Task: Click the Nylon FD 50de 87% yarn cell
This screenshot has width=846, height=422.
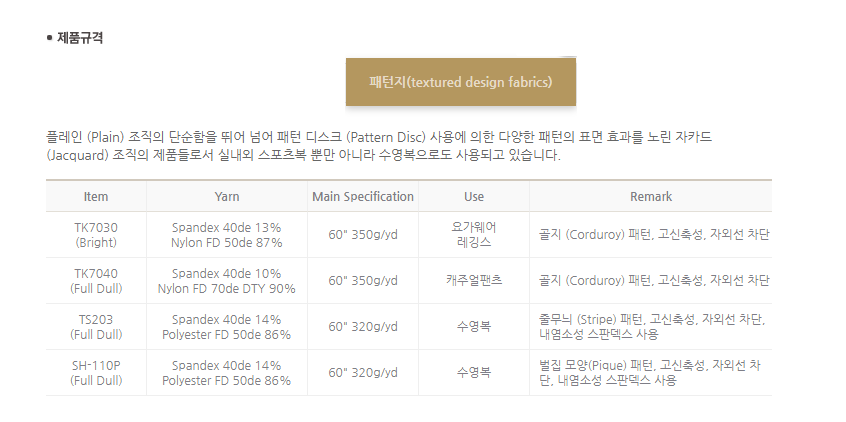Action: tap(227, 235)
